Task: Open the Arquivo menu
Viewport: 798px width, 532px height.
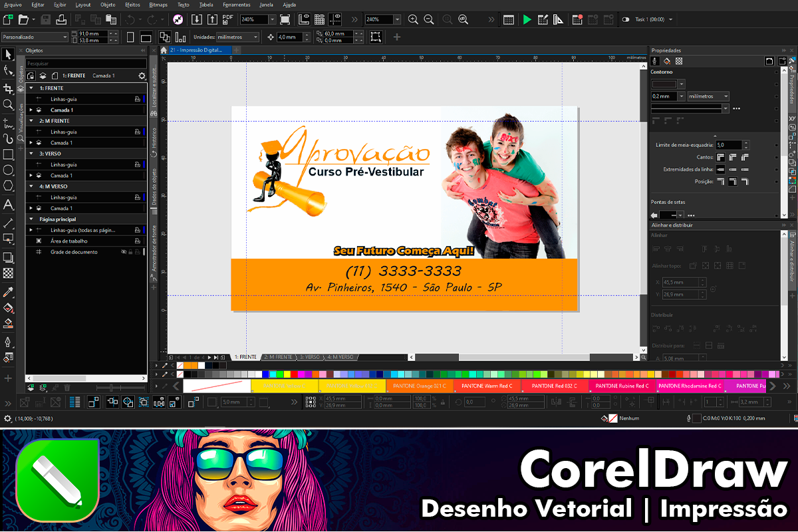Action: tap(13, 5)
